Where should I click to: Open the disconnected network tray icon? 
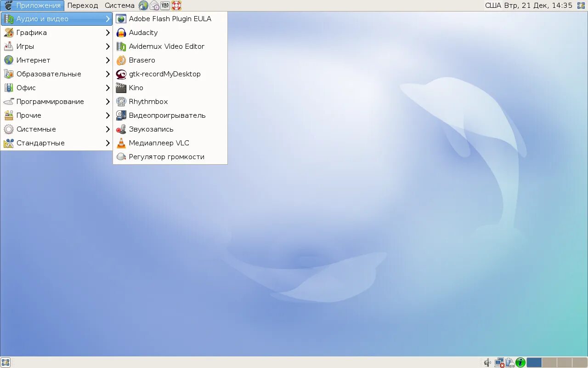click(499, 362)
